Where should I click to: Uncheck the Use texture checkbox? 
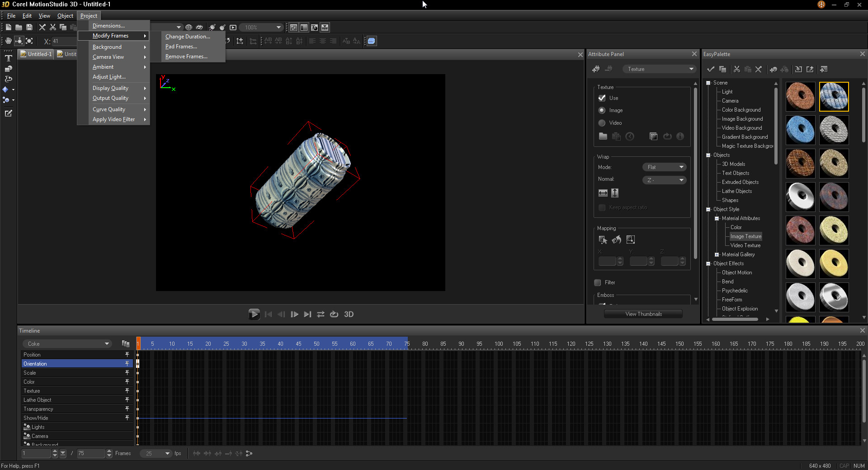pos(602,98)
